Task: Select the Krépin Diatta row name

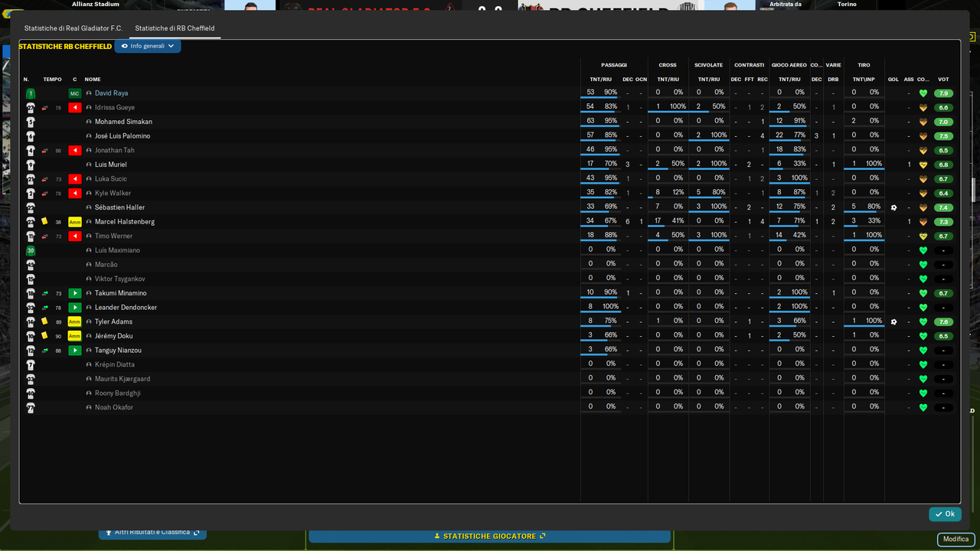Action: 115,365
